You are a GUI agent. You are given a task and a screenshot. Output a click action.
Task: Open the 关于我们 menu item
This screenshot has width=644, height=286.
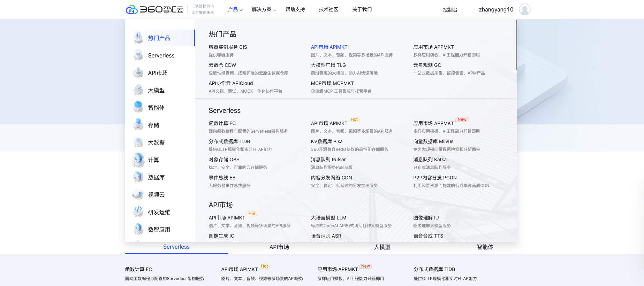click(x=362, y=9)
